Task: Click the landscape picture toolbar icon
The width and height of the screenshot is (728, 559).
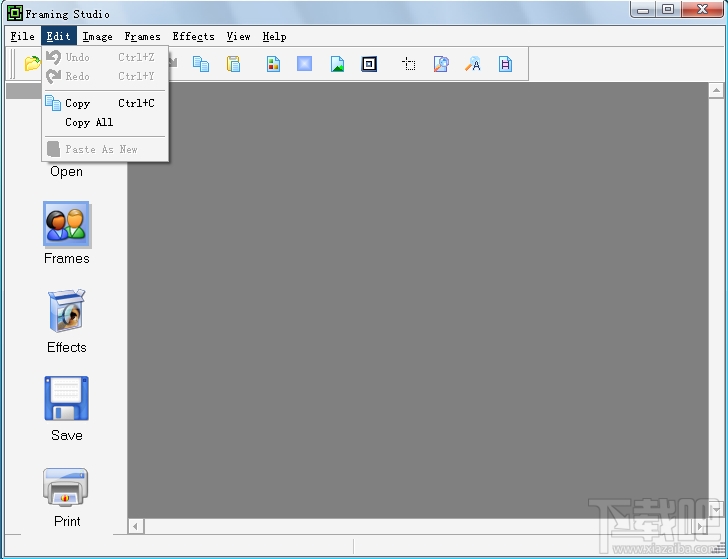Action: (337, 64)
